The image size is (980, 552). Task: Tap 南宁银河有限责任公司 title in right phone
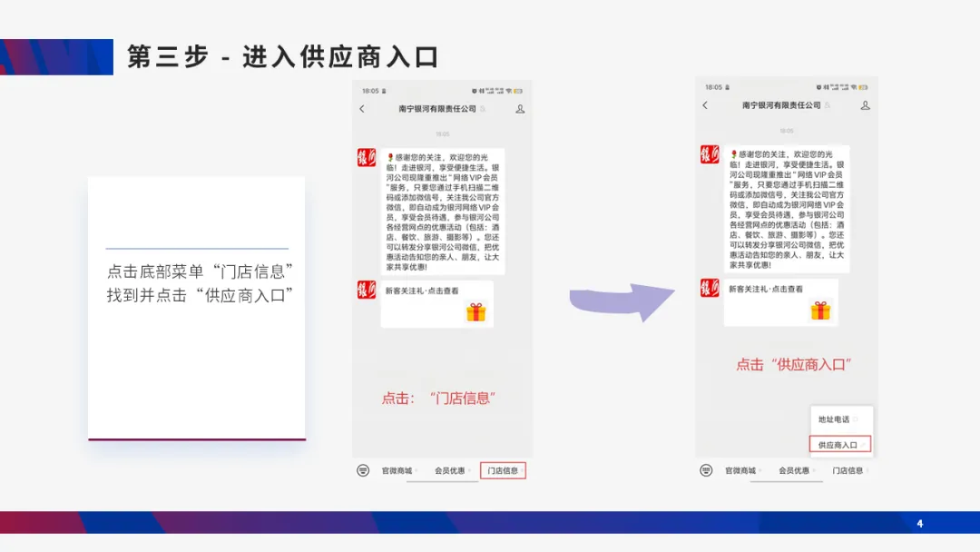781,105
